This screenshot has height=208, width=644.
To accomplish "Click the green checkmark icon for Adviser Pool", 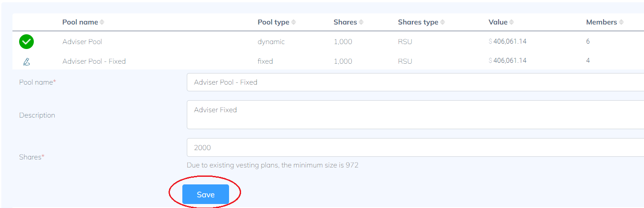I will click(26, 42).
